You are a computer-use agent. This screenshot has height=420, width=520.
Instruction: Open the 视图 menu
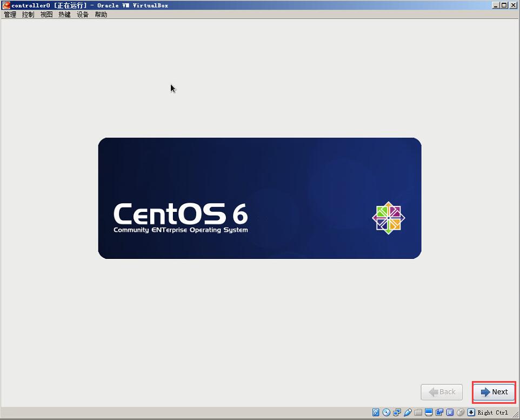pos(46,15)
